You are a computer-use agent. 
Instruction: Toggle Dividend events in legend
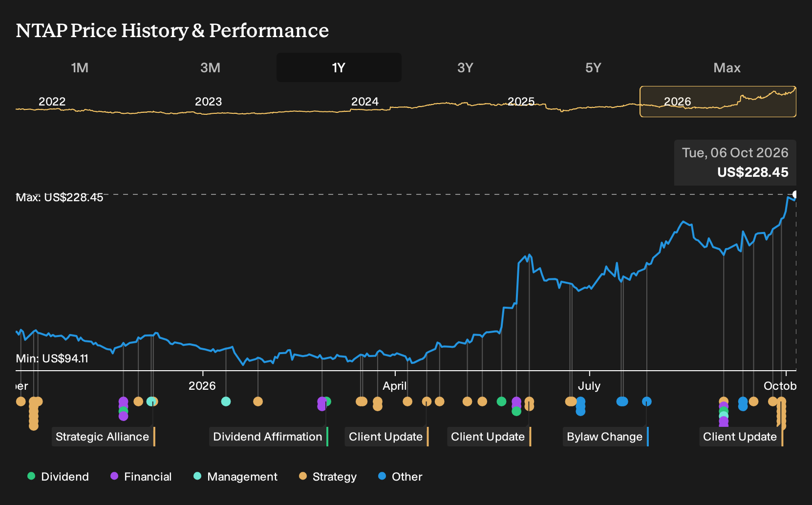click(58, 477)
